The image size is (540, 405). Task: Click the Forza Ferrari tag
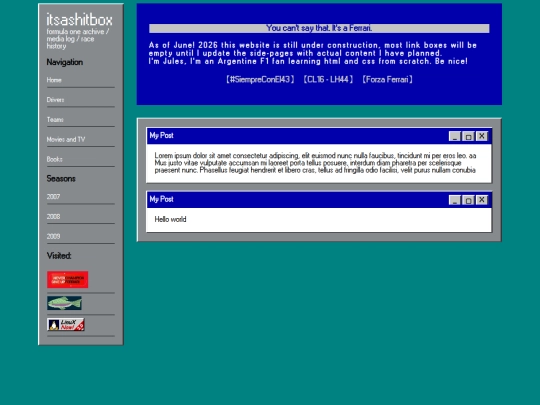387,80
